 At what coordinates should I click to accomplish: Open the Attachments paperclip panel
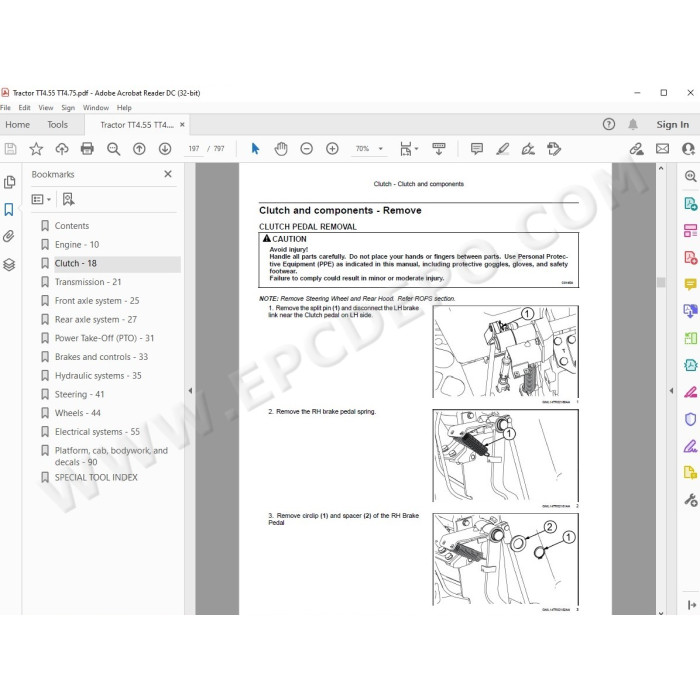coord(9,237)
